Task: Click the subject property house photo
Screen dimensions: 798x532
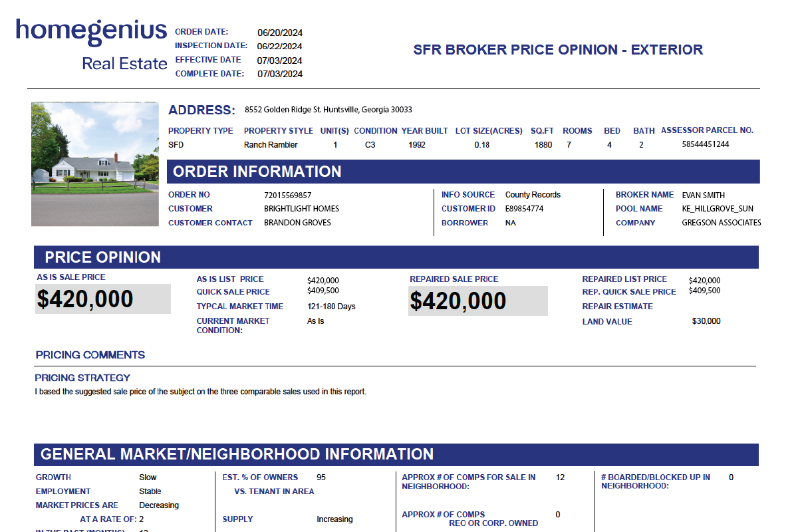Action: tap(95, 164)
